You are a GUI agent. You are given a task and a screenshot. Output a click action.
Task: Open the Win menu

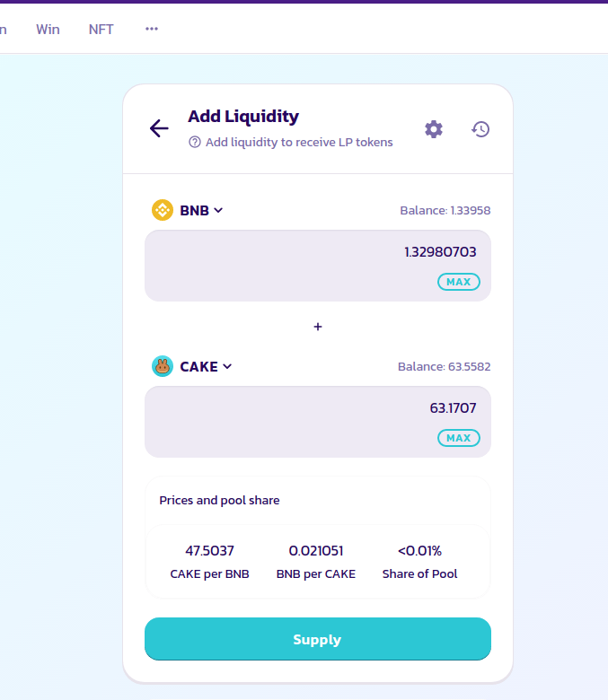[48, 30]
